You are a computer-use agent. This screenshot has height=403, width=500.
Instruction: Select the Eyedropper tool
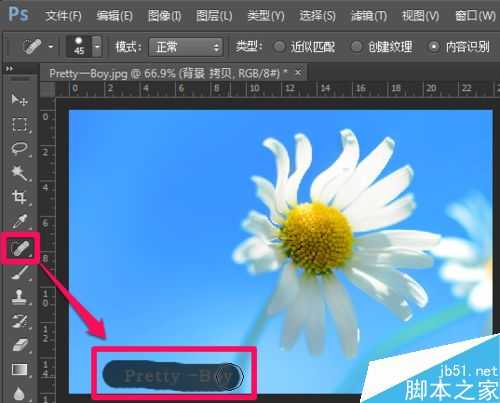click(x=19, y=221)
